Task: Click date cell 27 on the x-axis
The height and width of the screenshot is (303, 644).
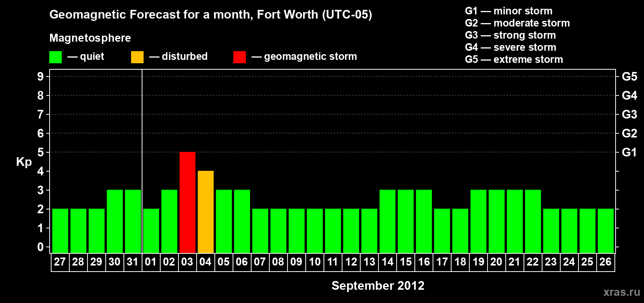Action: (60, 262)
